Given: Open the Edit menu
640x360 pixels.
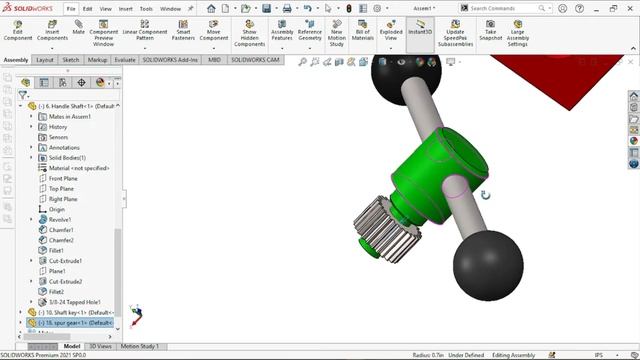Looking at the screenshot, I should [87, 9].
